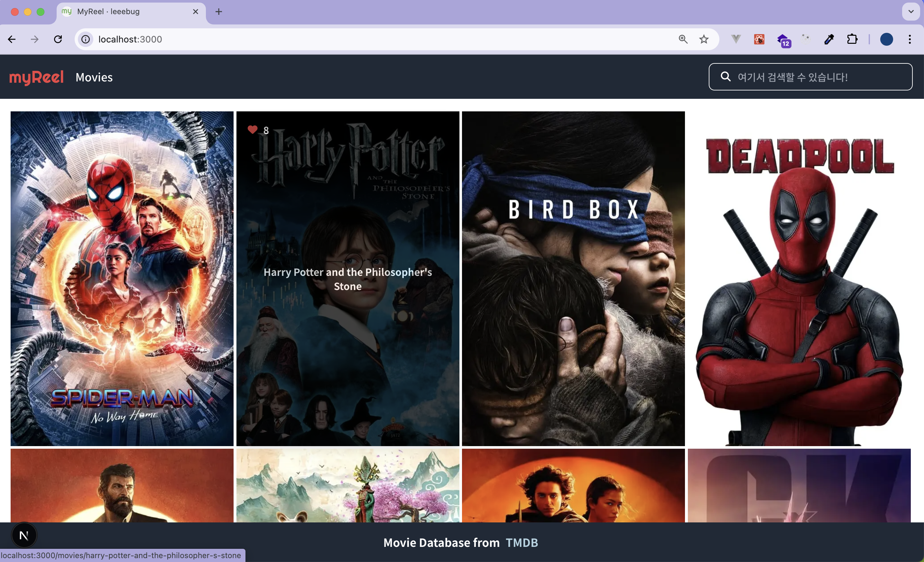Open Chrome three-dot menu
The width and height of the screenshot is (924, 562).
click(x=910, y=39)
